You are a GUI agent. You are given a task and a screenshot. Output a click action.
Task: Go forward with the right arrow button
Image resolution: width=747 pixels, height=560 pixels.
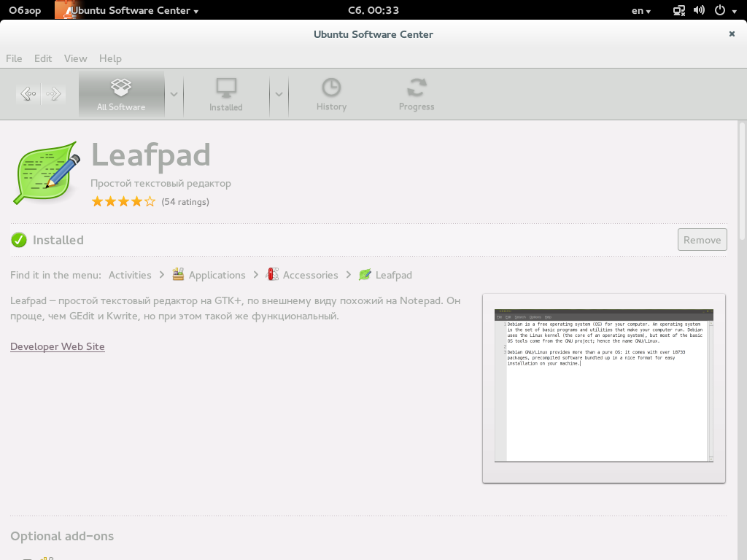click(x=53, y=94)
